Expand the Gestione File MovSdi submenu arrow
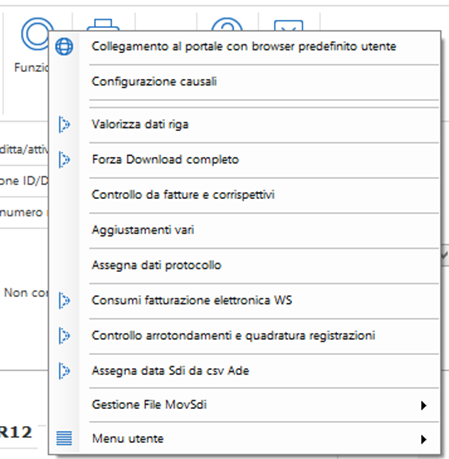 [x=423, y=405]
